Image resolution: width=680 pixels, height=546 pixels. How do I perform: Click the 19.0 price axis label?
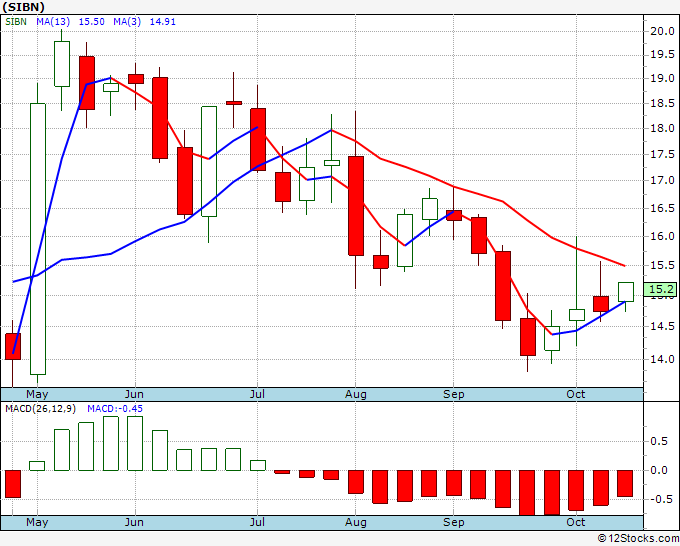pyautogui.click(x=662, y=78)
